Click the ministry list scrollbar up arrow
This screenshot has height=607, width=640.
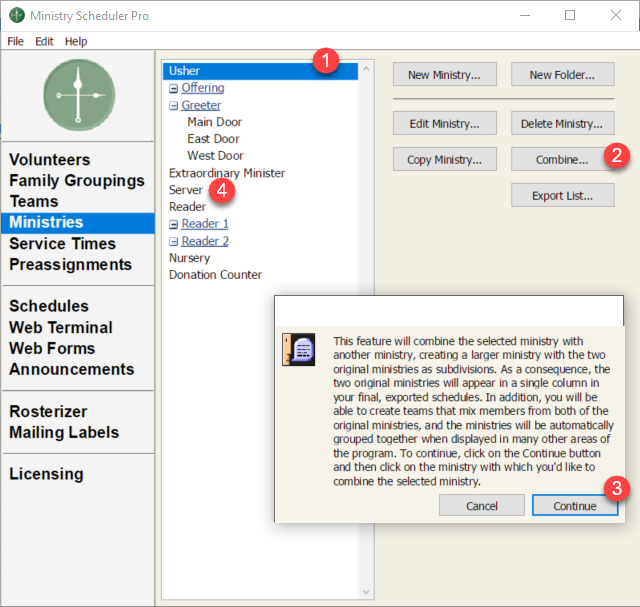pos(366,71)
